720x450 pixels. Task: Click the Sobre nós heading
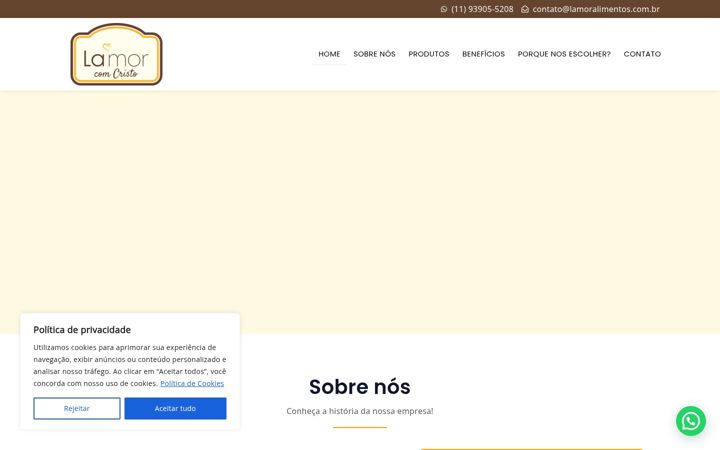[360, 387]
